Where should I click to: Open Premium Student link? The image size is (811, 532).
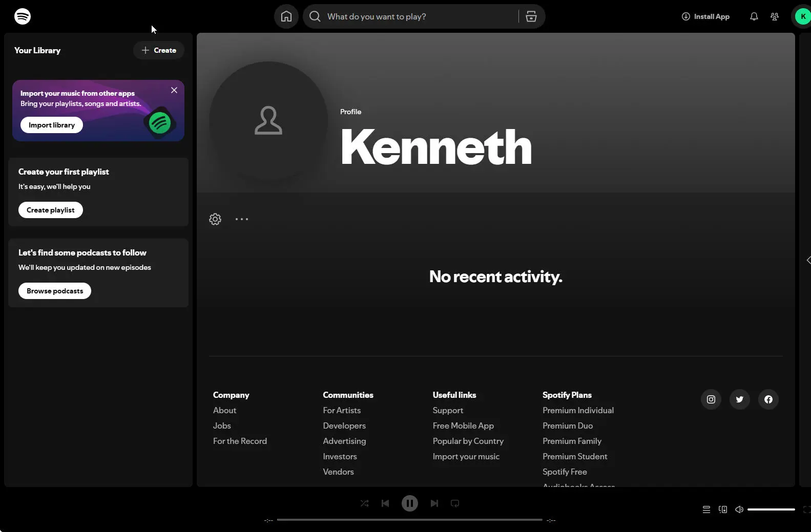tap(575, 457)
